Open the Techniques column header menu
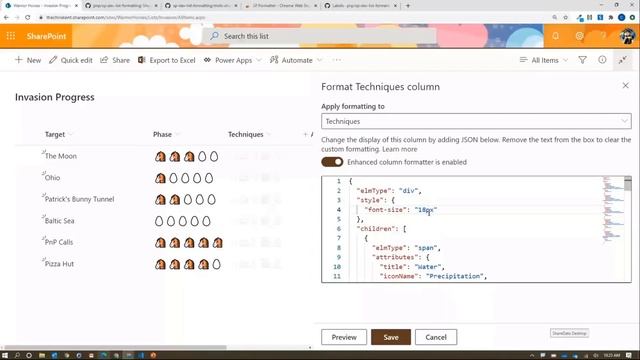The image size is (640, 360). (250, 134)
